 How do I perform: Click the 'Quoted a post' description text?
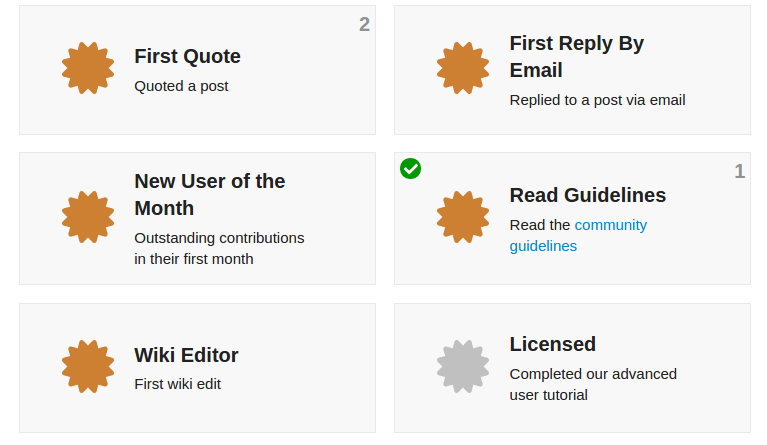pos(181,86)
